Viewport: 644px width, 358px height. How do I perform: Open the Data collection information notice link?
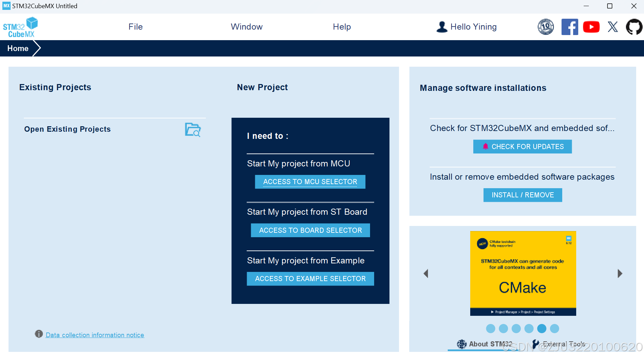click(x=95, y=335)
